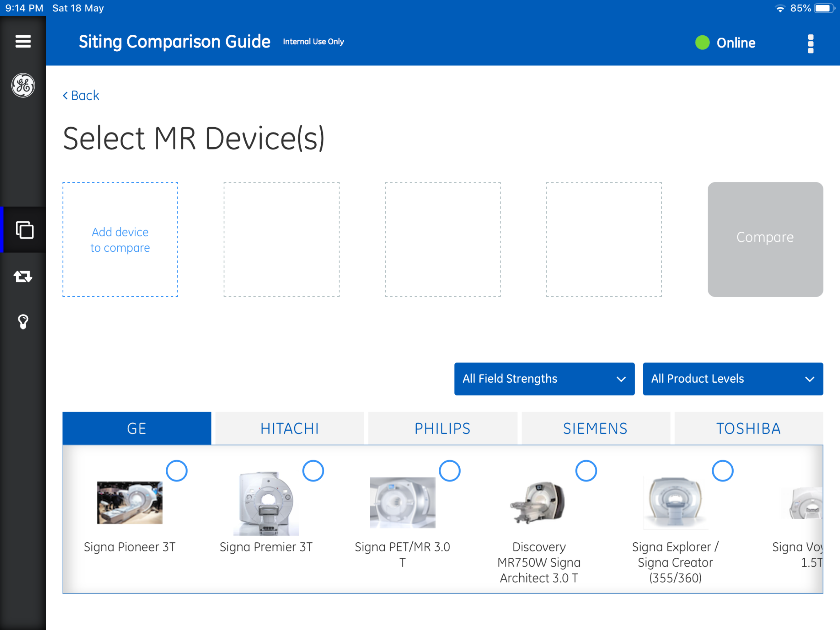The image size is (840, 630).
Task: Open the All Field Strengths dropdown
Action: coord(544,379)
